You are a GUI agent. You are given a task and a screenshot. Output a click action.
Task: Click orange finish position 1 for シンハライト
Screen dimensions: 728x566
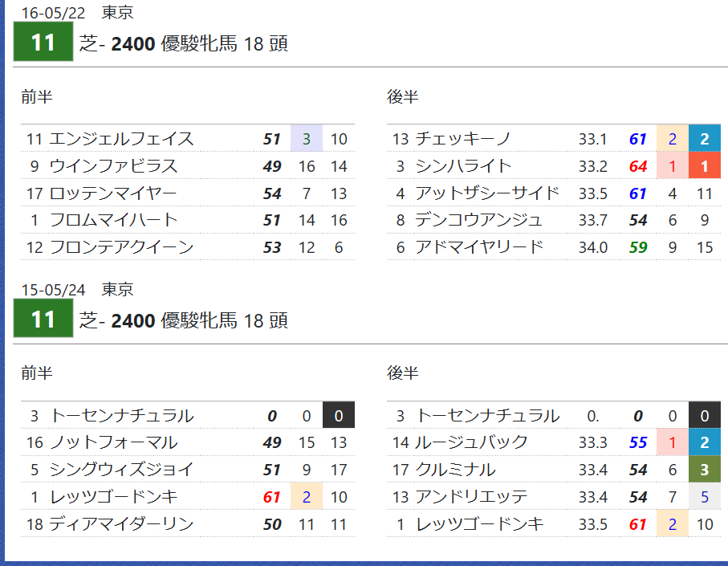(704, 165)
